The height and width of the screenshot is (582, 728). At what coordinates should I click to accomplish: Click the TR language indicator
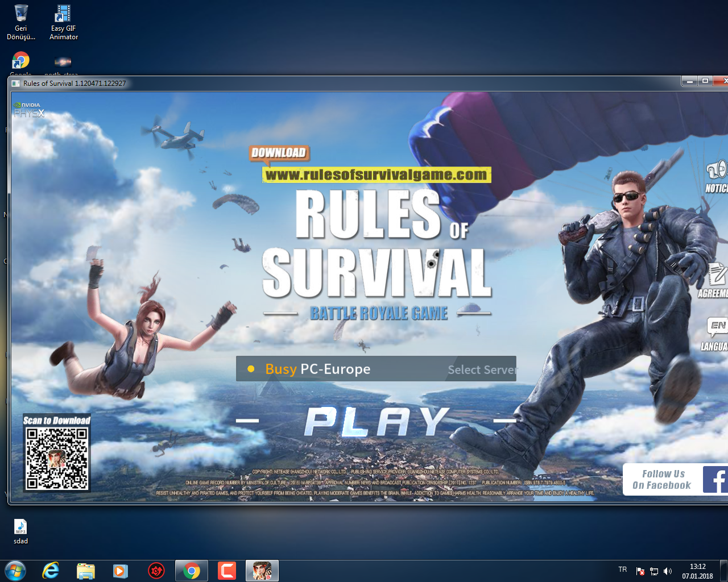pyautogui.click(x=623, y=569)
